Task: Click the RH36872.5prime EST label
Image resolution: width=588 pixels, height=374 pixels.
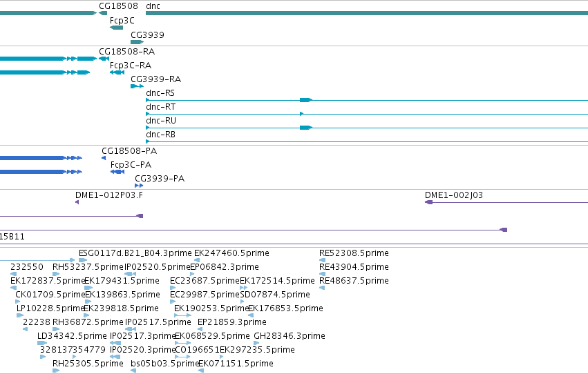Action: pos(88,322)
